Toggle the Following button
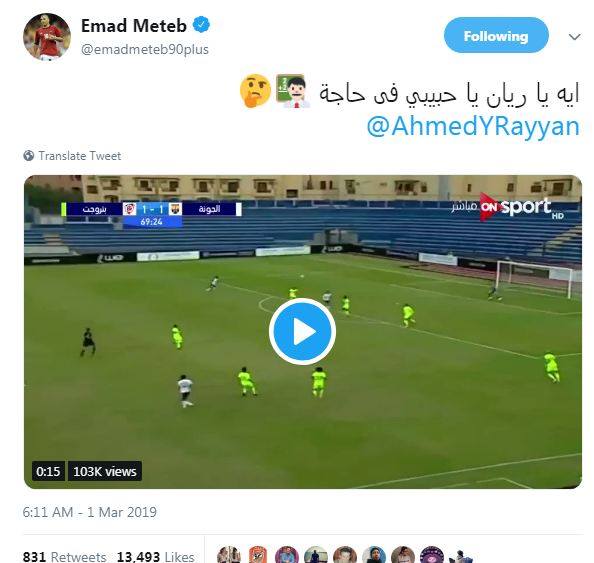This screenshot has height=563, width=594. (x=496, y=36)
